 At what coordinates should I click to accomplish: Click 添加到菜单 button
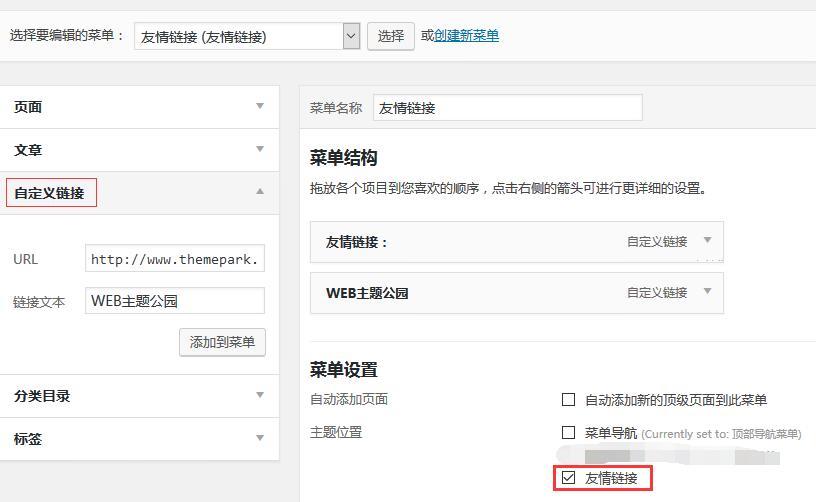(x=222, y=342)
